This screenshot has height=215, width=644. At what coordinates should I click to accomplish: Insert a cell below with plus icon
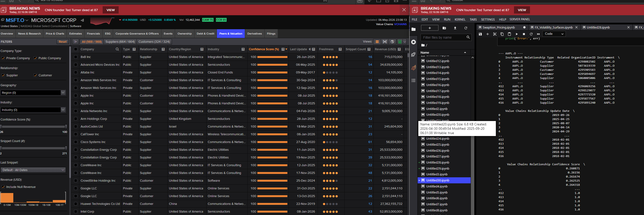pyautogui.click(x=488, y=34)
